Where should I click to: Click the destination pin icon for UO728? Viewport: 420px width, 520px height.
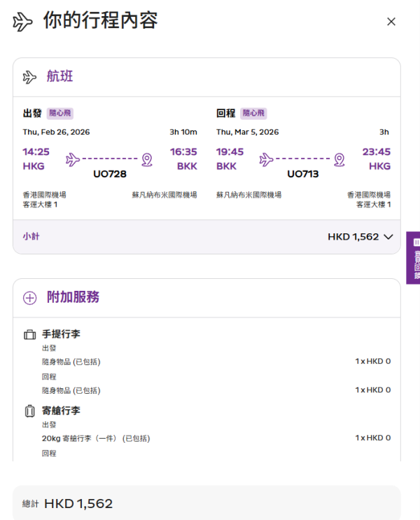point(147,160)
